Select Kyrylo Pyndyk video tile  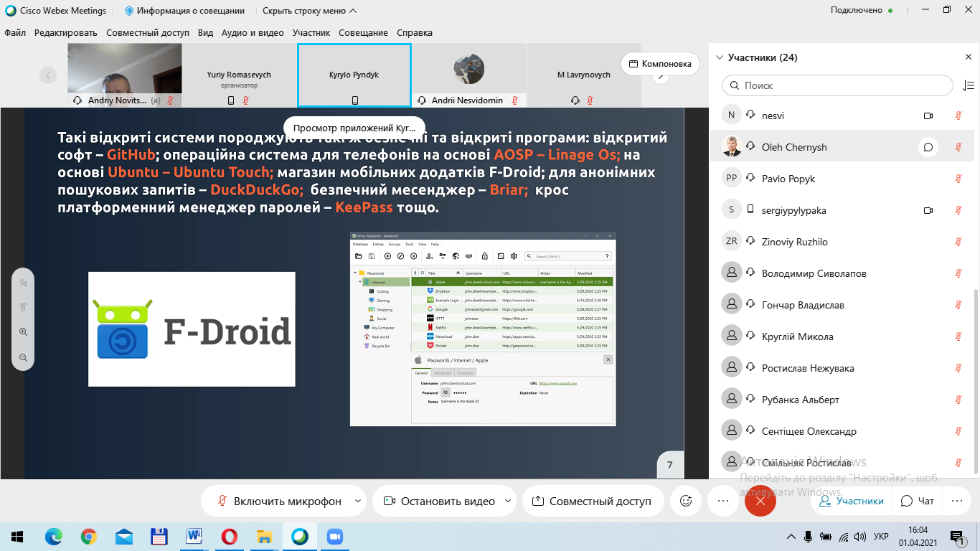point(354,75)
